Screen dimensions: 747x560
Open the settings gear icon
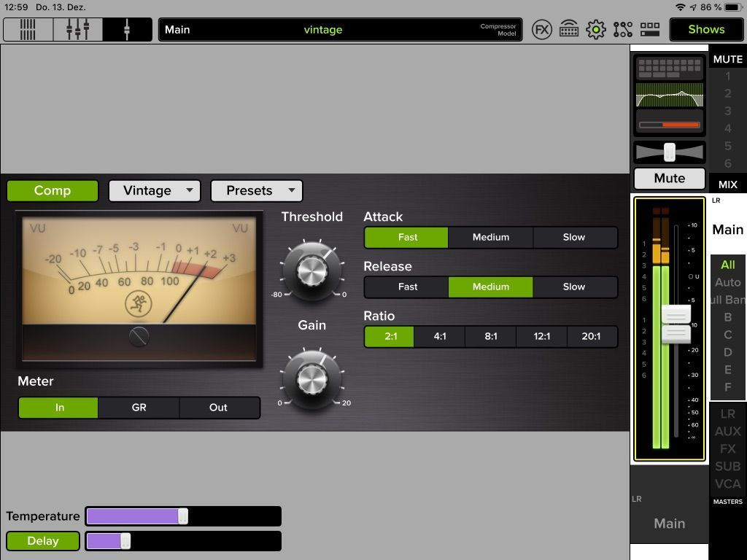click(595, 29)
